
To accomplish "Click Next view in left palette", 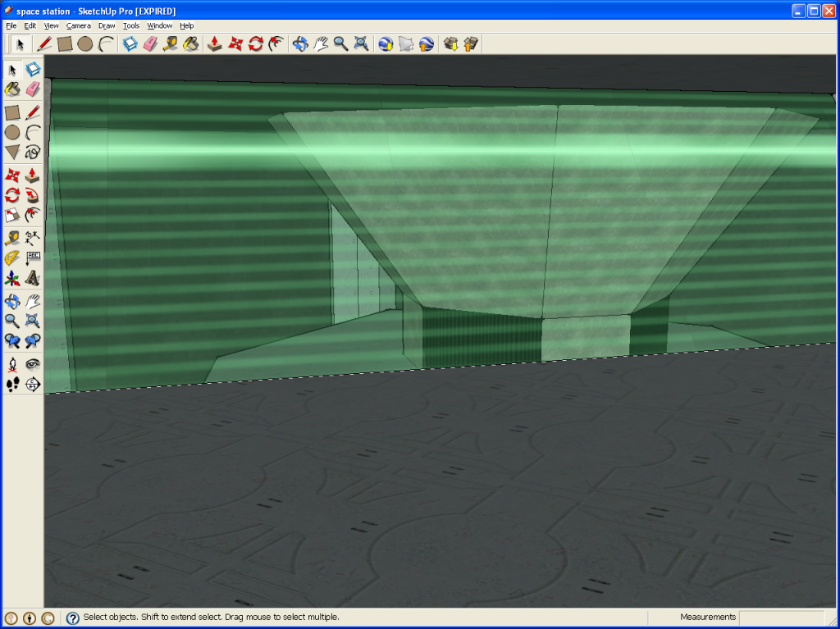I will tap(33, 341).
